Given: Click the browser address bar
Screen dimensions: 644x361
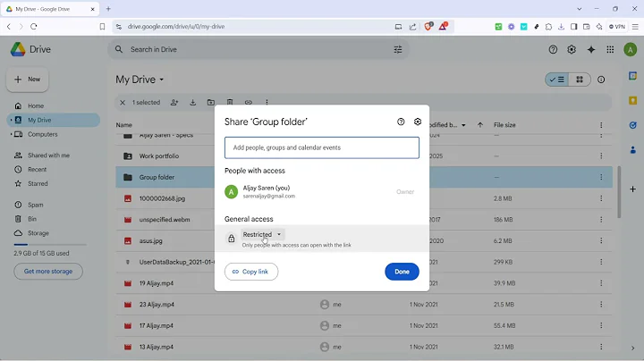Looking at the screenshot, I should pyautogui.click(x=257, y=27).
